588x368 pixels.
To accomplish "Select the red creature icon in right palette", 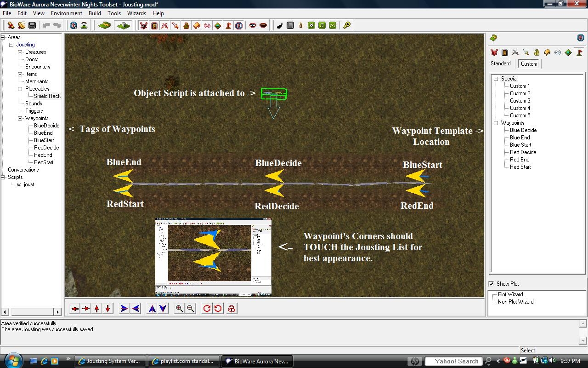I will pyautogui.click(x=494, y=52).
